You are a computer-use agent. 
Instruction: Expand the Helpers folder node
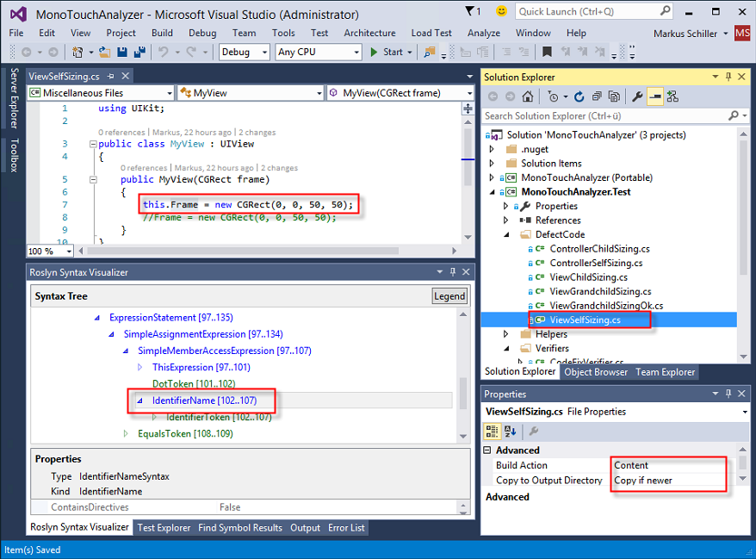coord(506,333)
